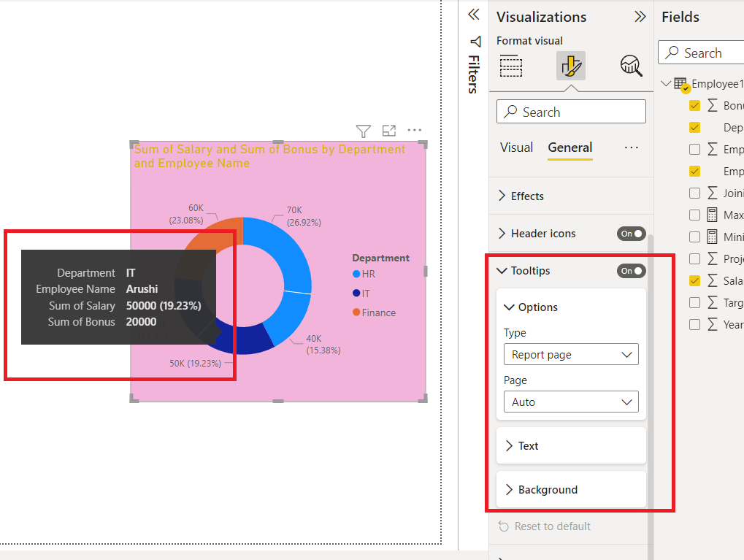Check the Joining field checkbox
Image resolution: width=744 pixels, height=560 pixels.
coord(694,193)
